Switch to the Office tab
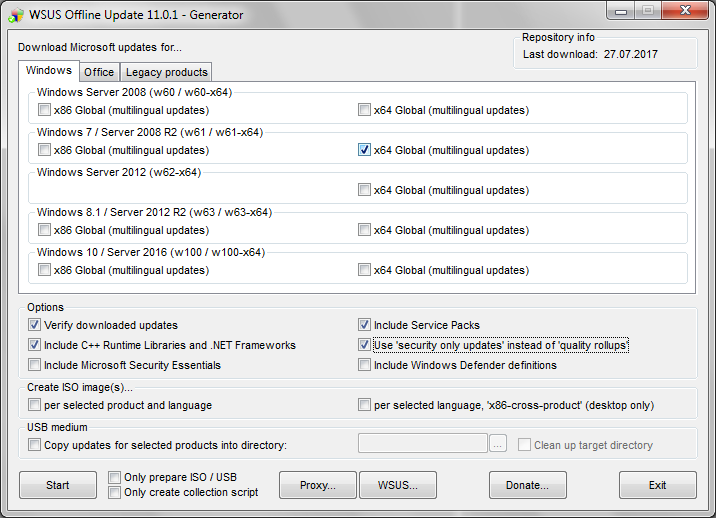The width and height of the screenshot is (716, 518). pos(99,72)
